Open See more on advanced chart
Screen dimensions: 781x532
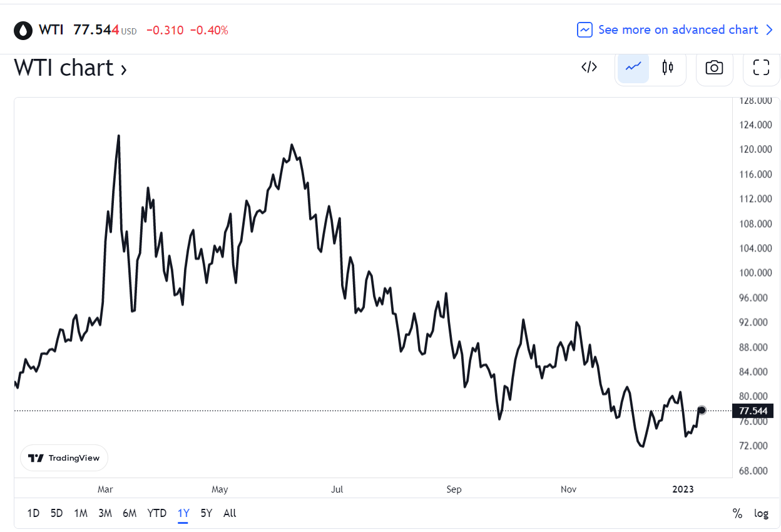[x=678, y=30]
